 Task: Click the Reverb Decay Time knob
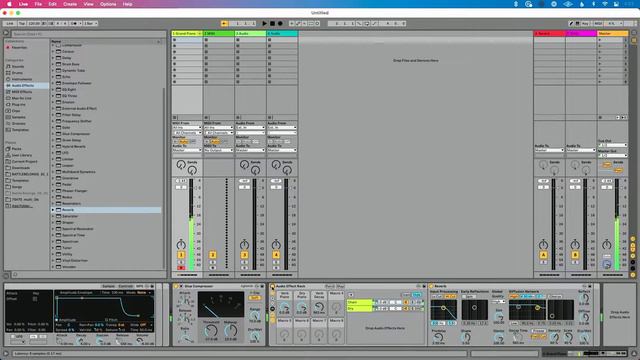518,338
